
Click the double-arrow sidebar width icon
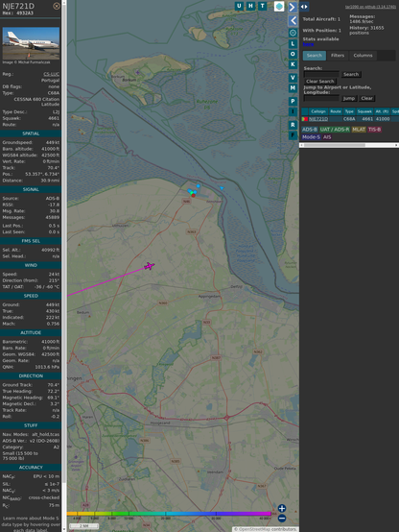(x=304, y=7)
